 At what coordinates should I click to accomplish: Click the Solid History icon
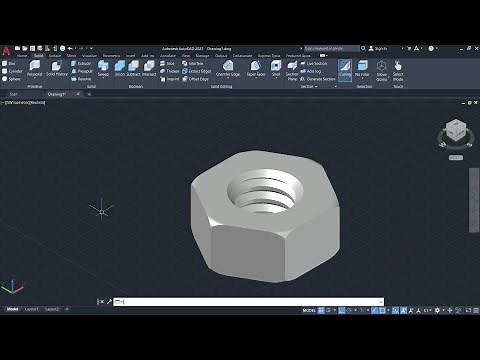click(x=57, y=65)
